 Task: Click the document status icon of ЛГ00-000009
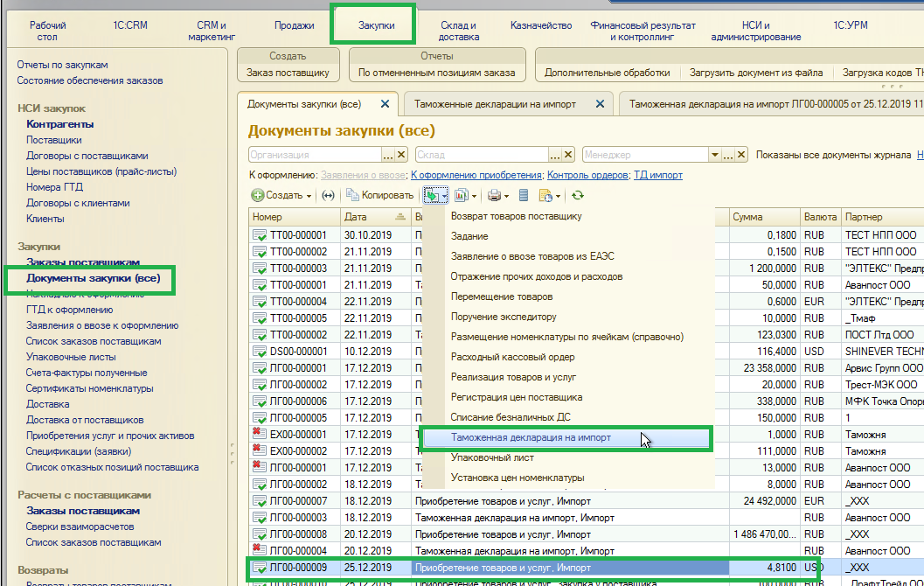[260, 569]
